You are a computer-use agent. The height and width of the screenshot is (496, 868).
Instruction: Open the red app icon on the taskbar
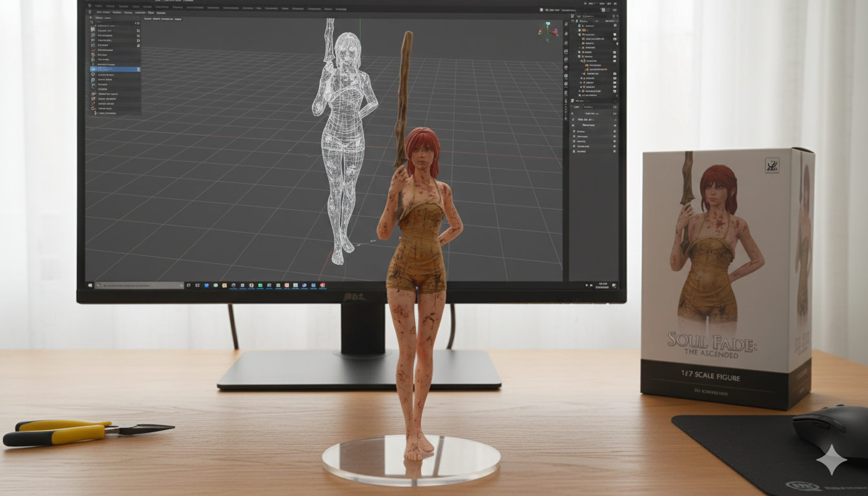pyautogui.click(x=322, y=285)
